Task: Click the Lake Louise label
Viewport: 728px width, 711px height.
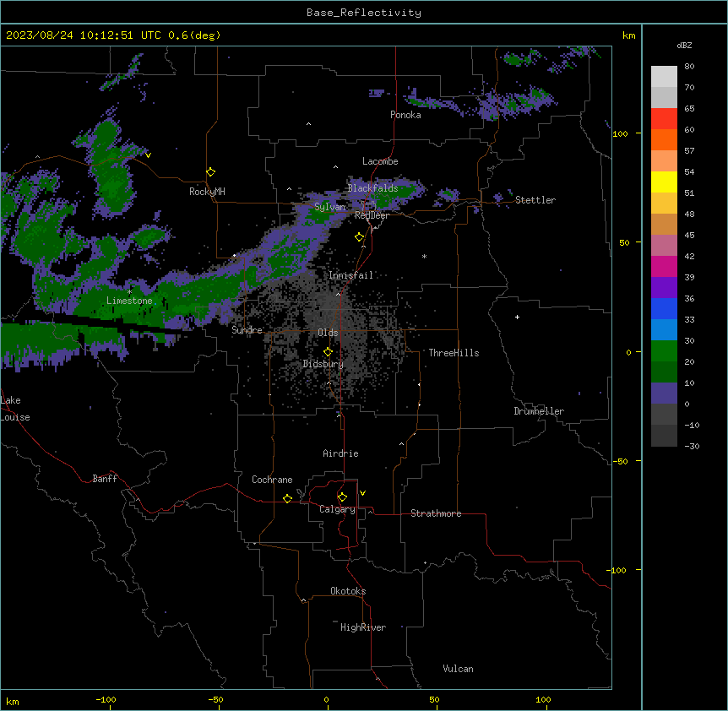Action: tap(15, 409)
